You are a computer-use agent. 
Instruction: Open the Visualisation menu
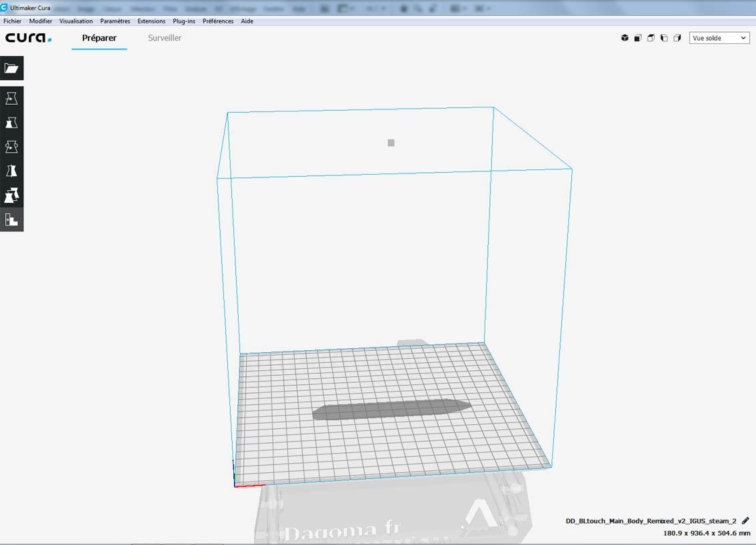point(76,21)
